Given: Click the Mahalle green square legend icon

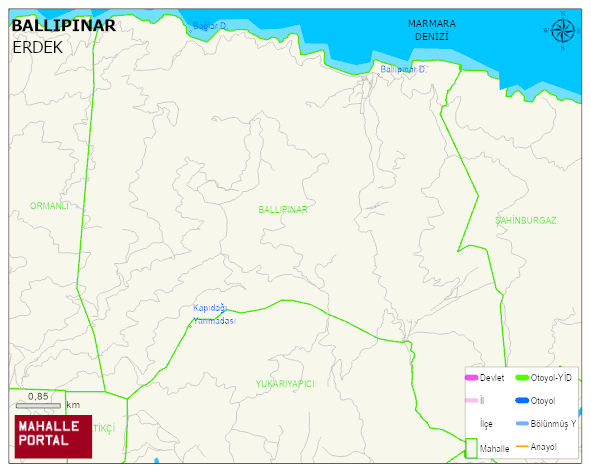Looking at the screenshot, I should (x=471, y=448).
